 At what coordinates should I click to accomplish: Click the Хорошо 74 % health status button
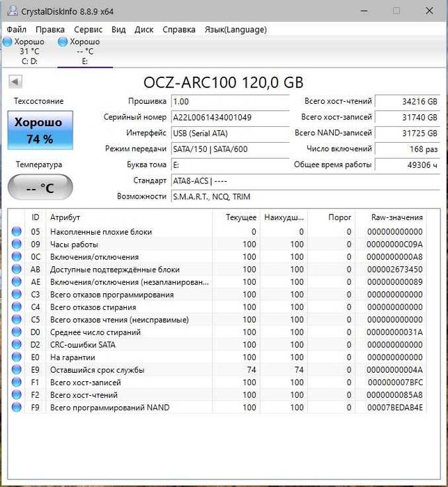(x=40, y=130)
